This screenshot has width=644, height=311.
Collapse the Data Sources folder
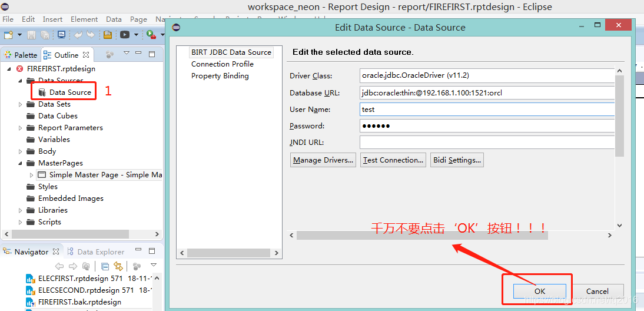coord(21,81)
